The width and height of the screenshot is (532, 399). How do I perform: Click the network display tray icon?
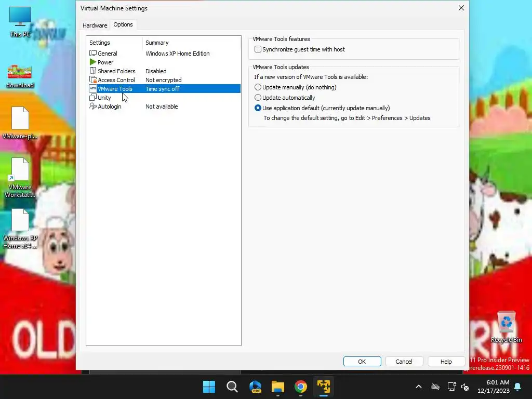coord(451,387)
